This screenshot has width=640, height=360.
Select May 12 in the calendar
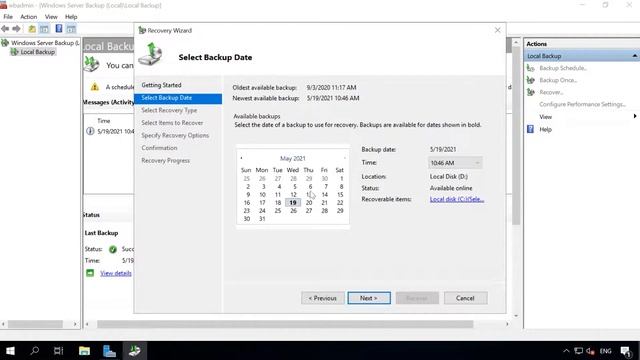(293, 195)
